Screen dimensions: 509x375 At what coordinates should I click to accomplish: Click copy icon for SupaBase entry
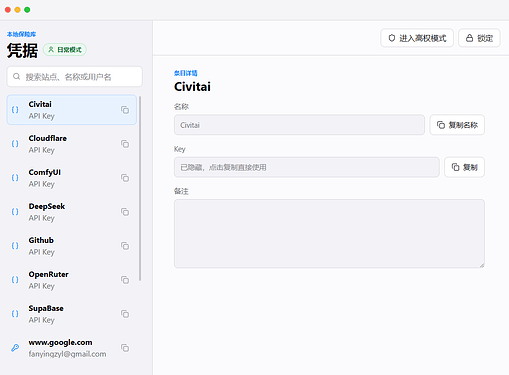pyautogui.click(x=125, y=314)
